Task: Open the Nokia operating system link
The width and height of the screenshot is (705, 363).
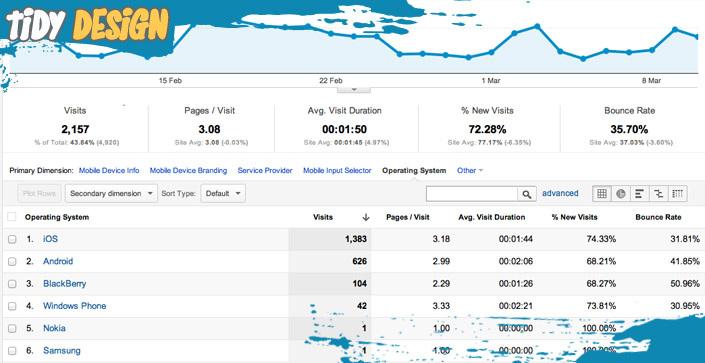Action: click(54, 328)
